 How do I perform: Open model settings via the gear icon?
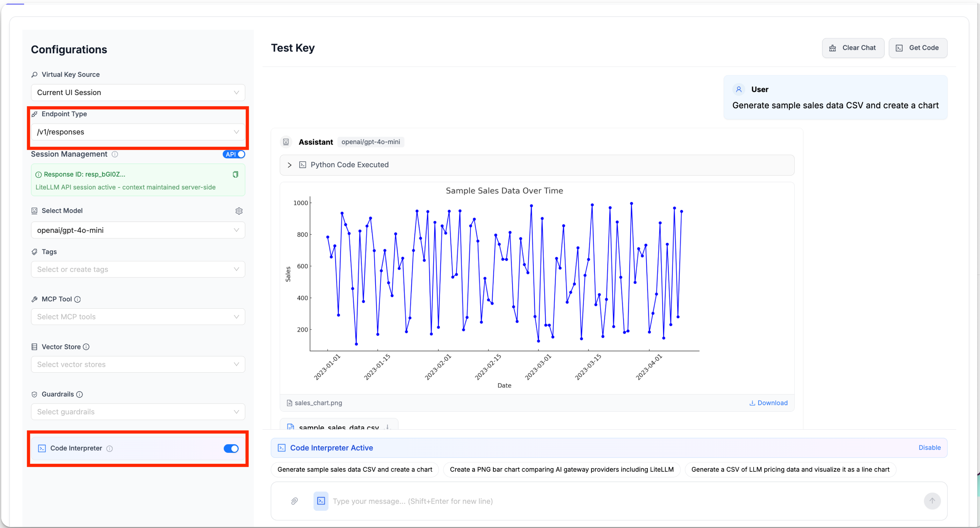coord(239,211)
